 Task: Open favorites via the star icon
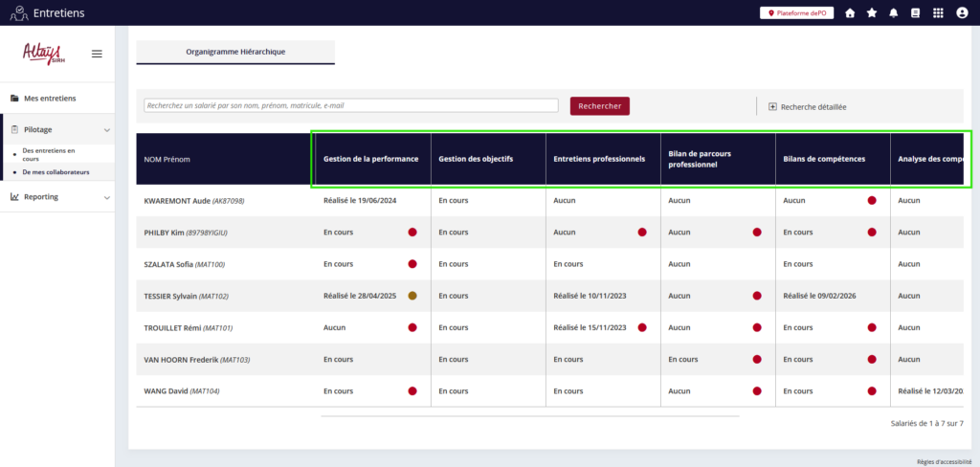[x=872, y=13]
